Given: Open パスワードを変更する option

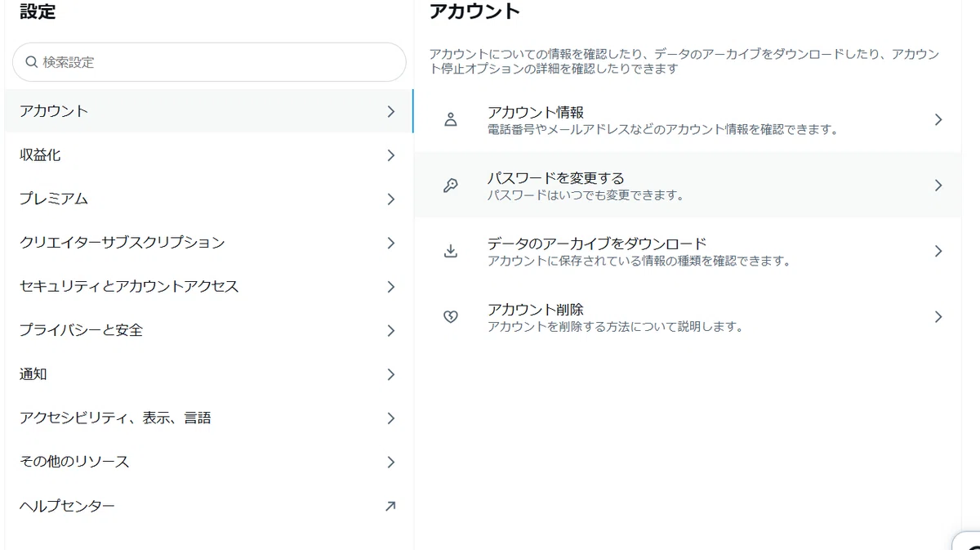Looking at the screenshot, I should click(x=688, y=186).
